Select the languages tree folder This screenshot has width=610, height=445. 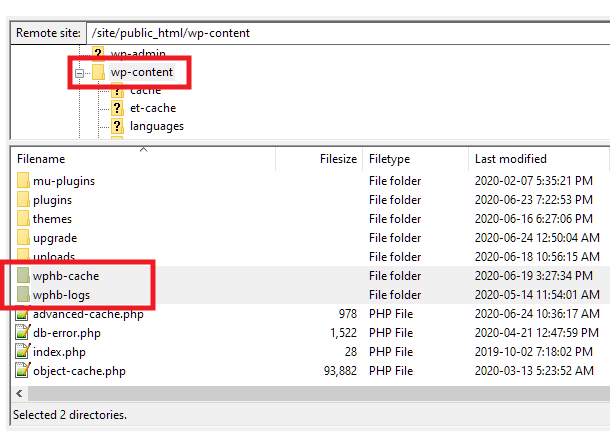[157, 126]
